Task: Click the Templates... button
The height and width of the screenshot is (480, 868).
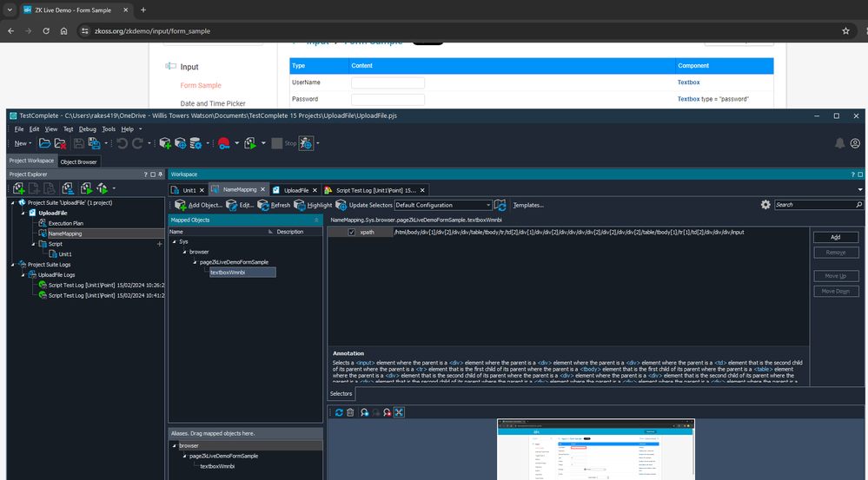Action: coord(528,205)
